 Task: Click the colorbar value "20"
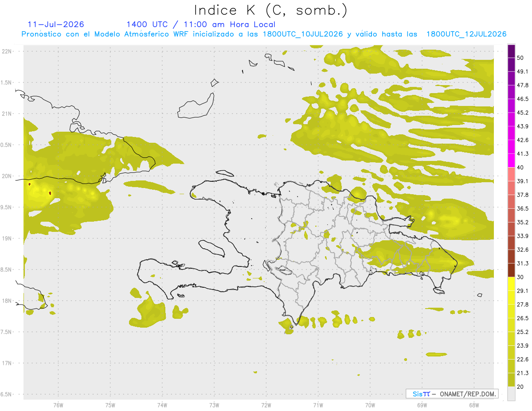[x=521, y=387]
